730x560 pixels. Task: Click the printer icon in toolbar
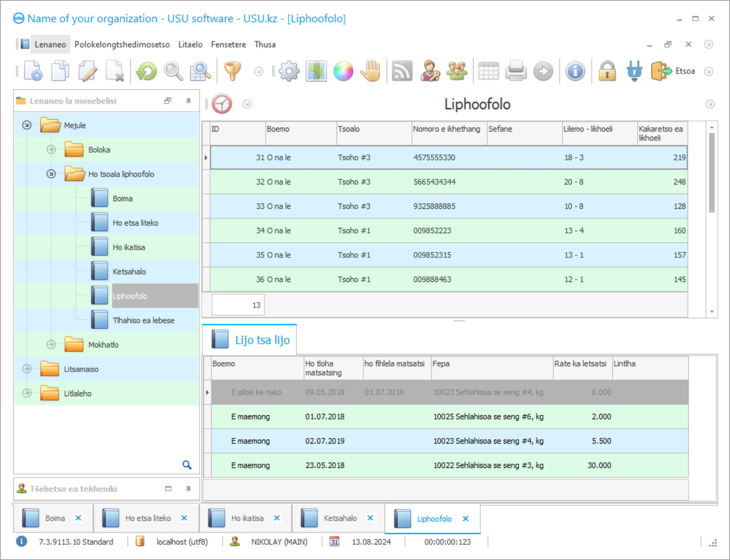click(516, 71)
